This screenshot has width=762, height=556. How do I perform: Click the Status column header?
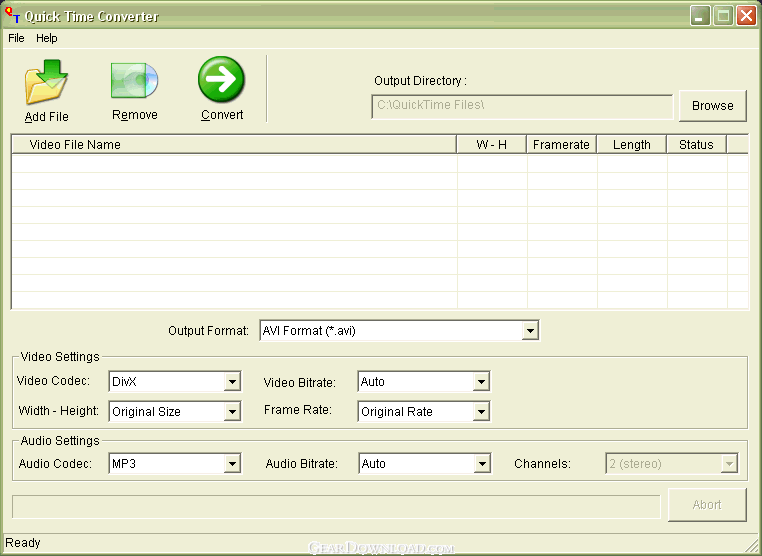(x=696, y=145)
